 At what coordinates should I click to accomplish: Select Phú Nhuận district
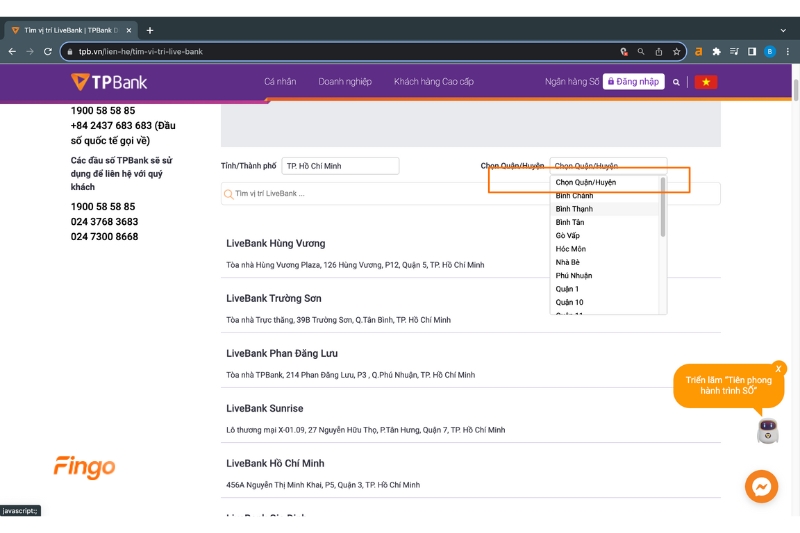click(x=605, y=275)
